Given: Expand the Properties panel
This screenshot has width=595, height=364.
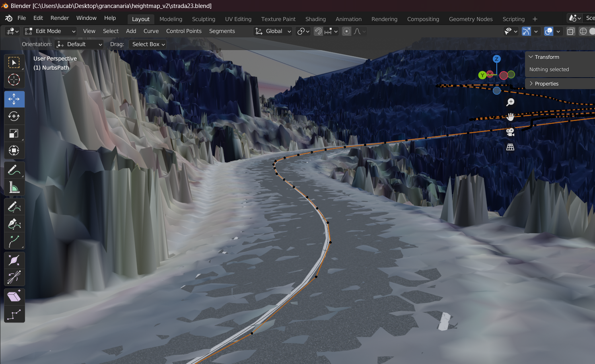Looking at the screenshot, I should pos(531,84).
